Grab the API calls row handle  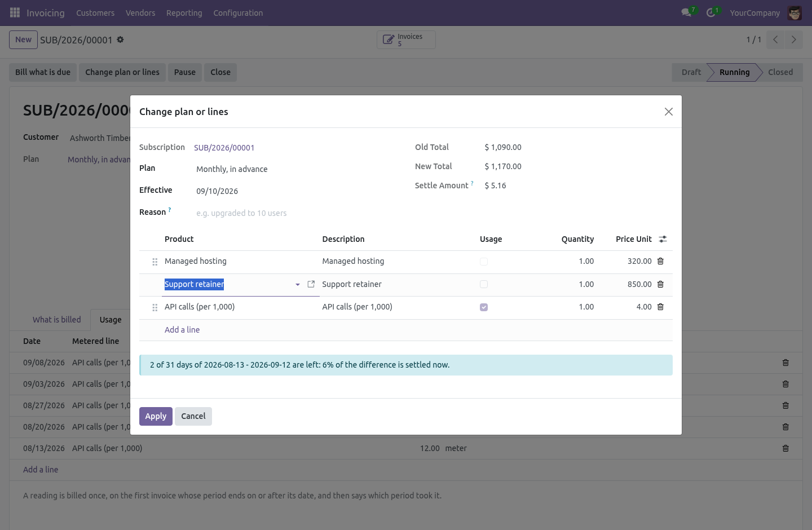155,307
